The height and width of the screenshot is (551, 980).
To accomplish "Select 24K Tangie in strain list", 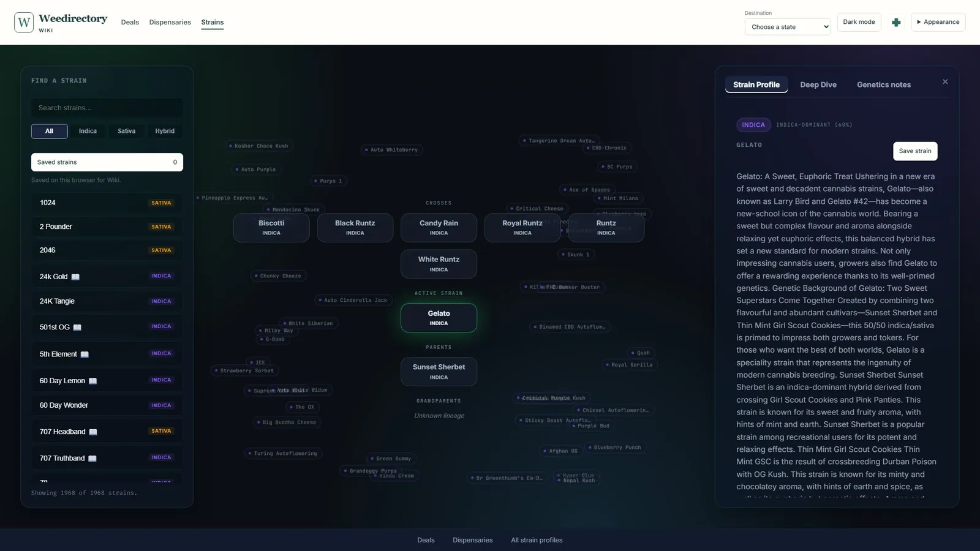I will [x=107, y=301].
